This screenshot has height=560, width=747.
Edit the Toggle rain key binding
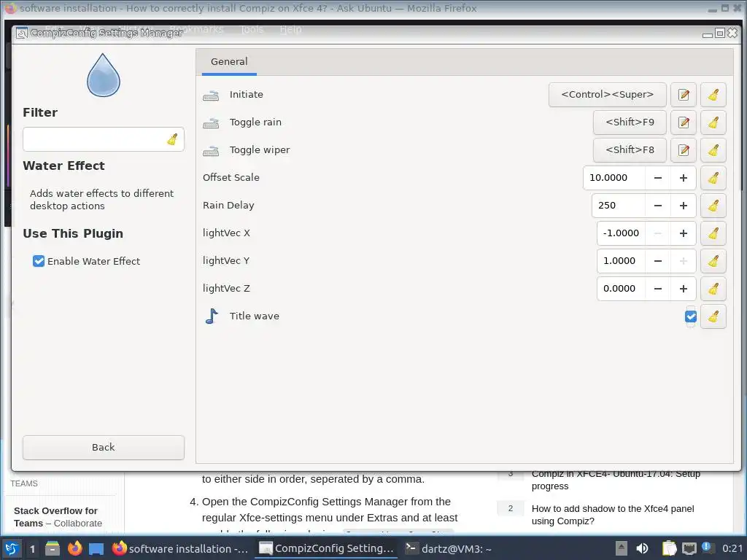[683, 122]
